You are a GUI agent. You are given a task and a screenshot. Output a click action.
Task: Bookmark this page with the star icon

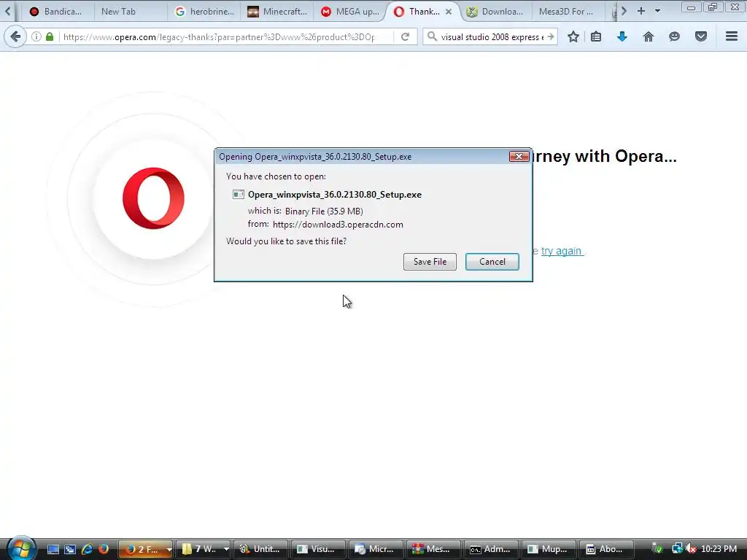click(x=573, y=36)
